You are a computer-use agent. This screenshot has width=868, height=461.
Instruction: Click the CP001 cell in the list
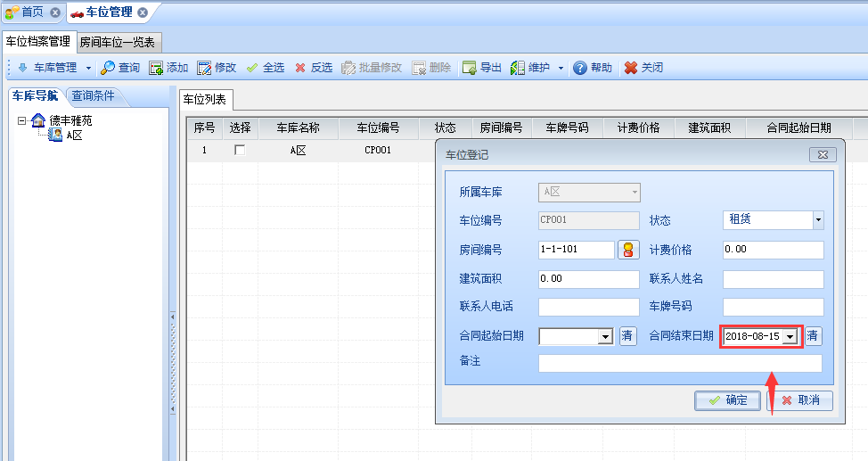click(378, 150)
